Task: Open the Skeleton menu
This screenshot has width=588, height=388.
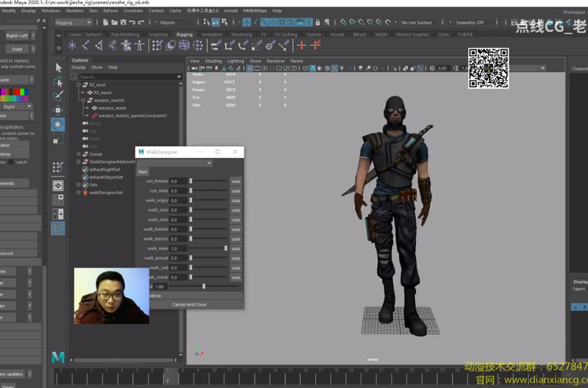Action: point(75,10)
